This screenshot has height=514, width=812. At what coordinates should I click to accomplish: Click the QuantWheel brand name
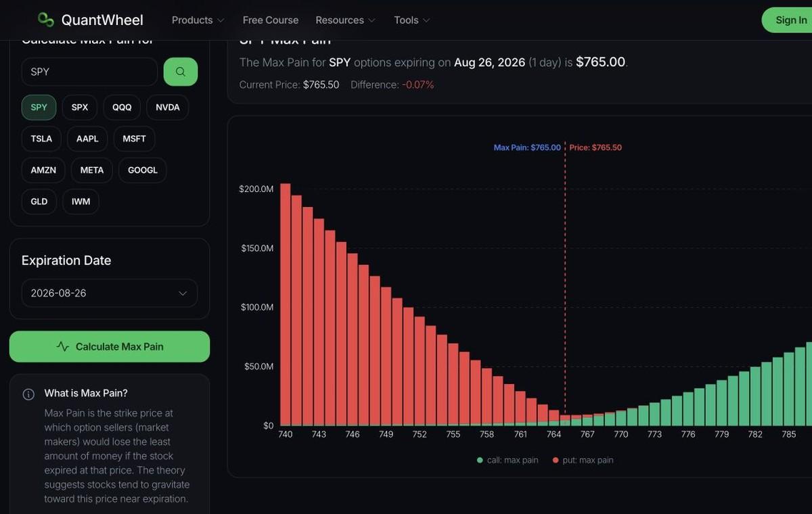(102, 20)
